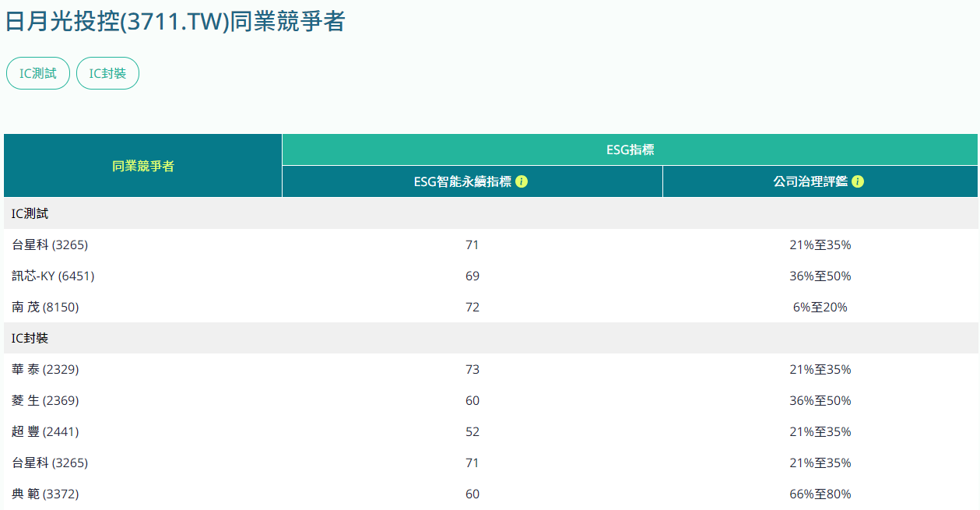Open 典範 (3372) company row
Image resolution: width=980 pixels, height=510 pixels.
[x=45, y=494]
